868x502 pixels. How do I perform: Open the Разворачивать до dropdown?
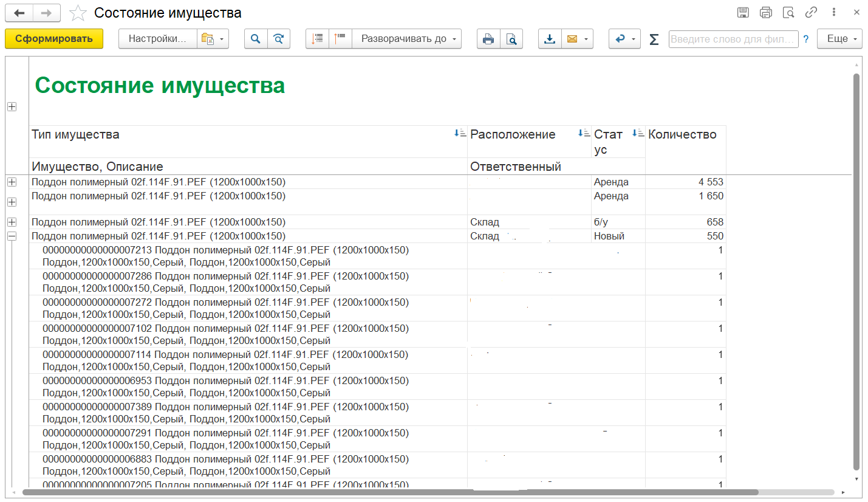click(x=407, y=39)
